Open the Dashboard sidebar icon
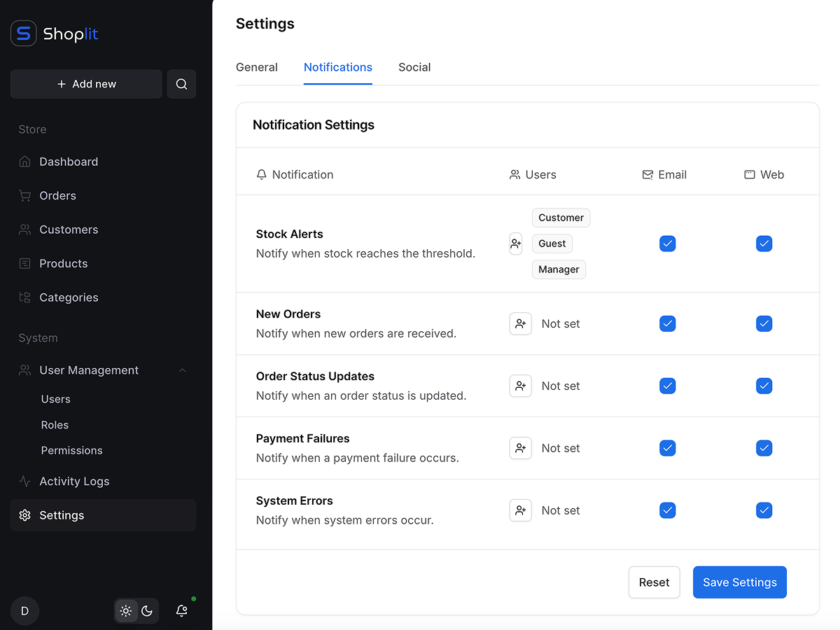The width and height of the screenshot is (840, 630). pos(24,162)
